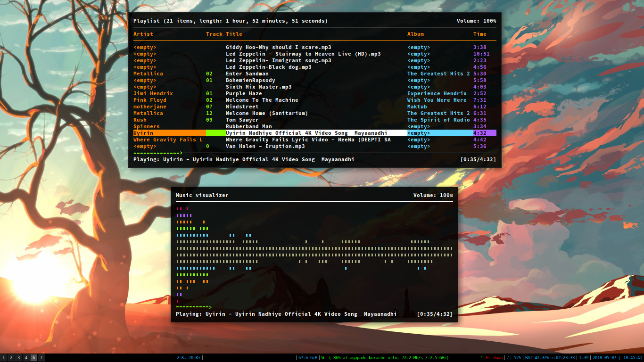Click artist 'Pink Floyd' in playlist
Image resolution: width=644 pixels, height=362 pixels.
coord(150,100)
